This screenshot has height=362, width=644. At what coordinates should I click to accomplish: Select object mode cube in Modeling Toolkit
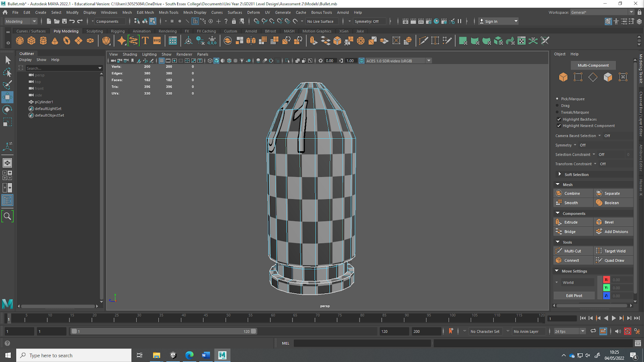[563, 77]
